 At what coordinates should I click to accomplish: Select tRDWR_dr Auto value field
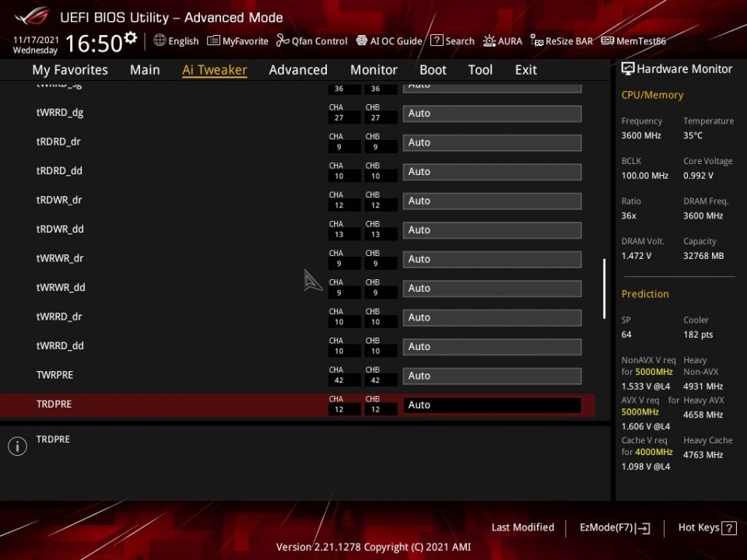(x=492, y=201)
